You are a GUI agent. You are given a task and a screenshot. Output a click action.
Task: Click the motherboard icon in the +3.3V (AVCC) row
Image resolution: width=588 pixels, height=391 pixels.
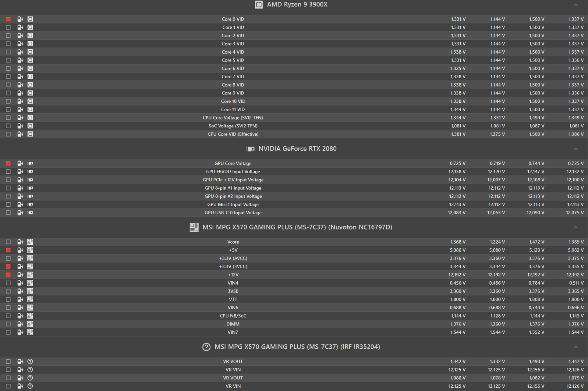30,258
